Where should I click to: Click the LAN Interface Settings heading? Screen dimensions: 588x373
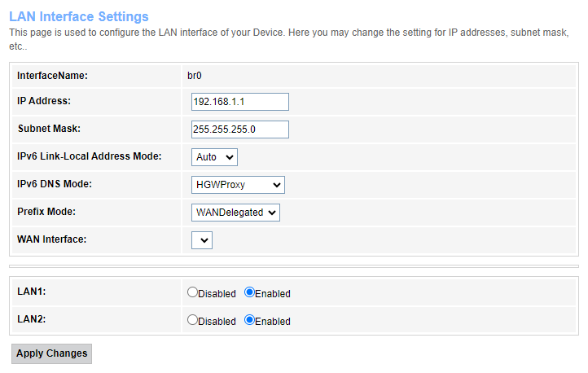[x=79, y=16]
